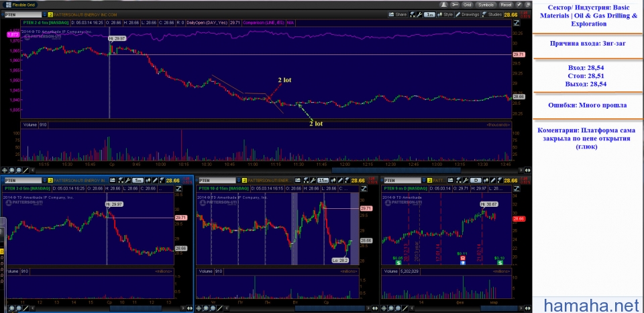Screen dimensions: 644x313
Task: Click crosshair pan icon below 15m chart
Action: tap(199, 308)
